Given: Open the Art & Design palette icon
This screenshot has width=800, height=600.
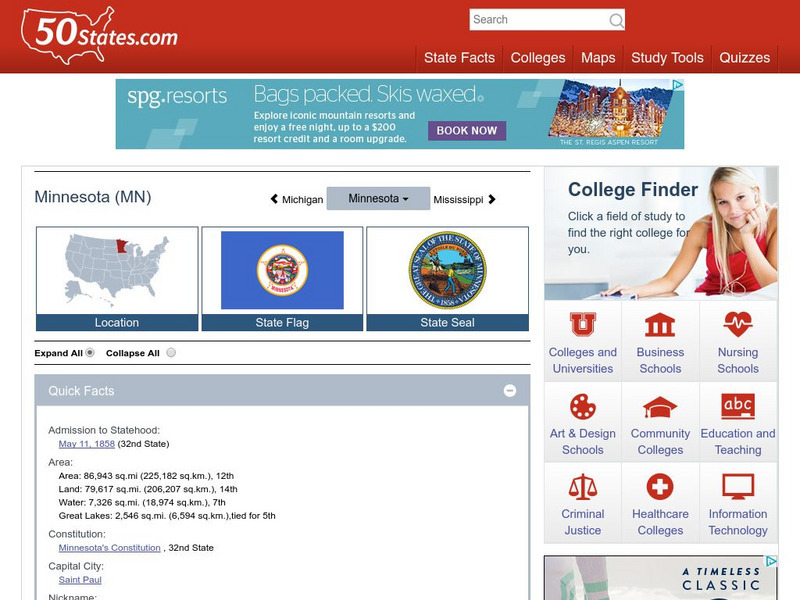Looking at the screenshot, I should (x=583, y=406).
